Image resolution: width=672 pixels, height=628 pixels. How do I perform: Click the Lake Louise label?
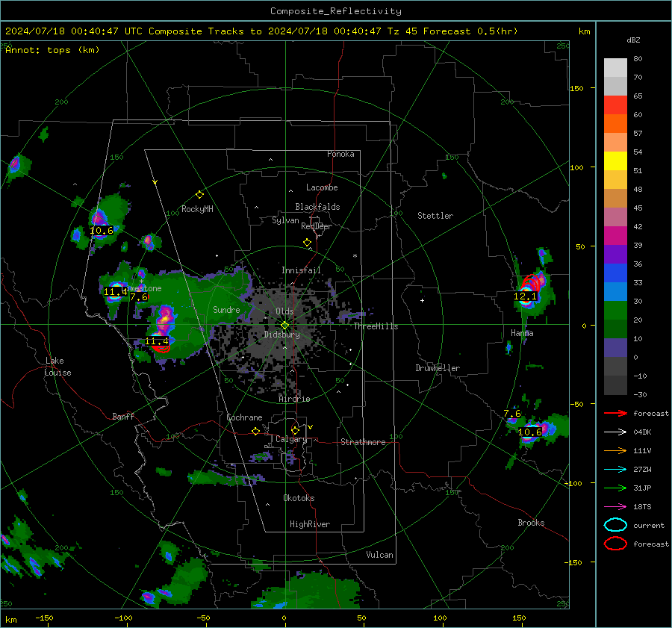(57, 367)
